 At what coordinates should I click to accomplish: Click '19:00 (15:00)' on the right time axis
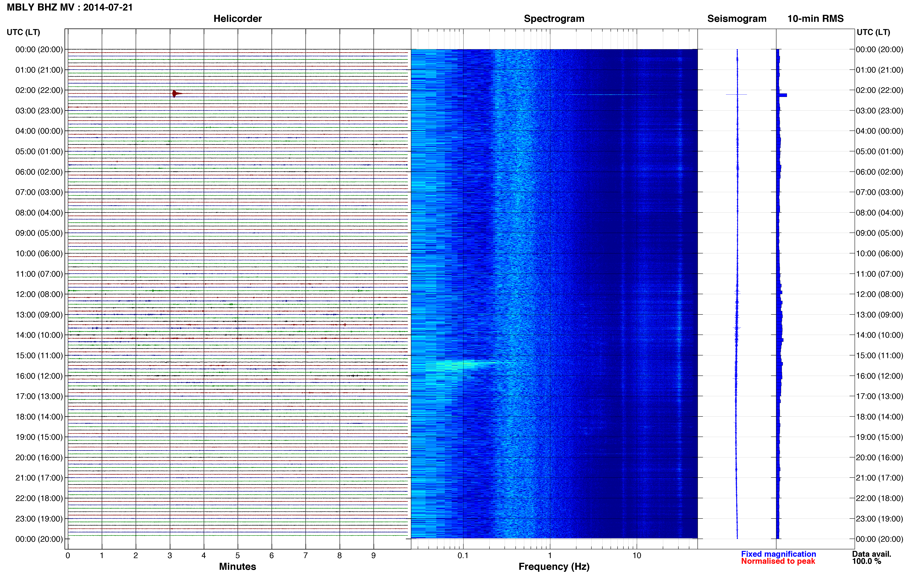[x=879, y=437]
